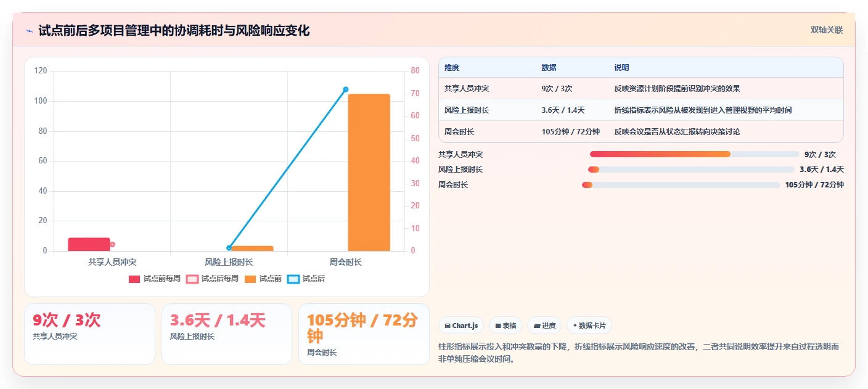868x389 pixels.
Task: Click the left axis value 120
Action: point(41,71)
